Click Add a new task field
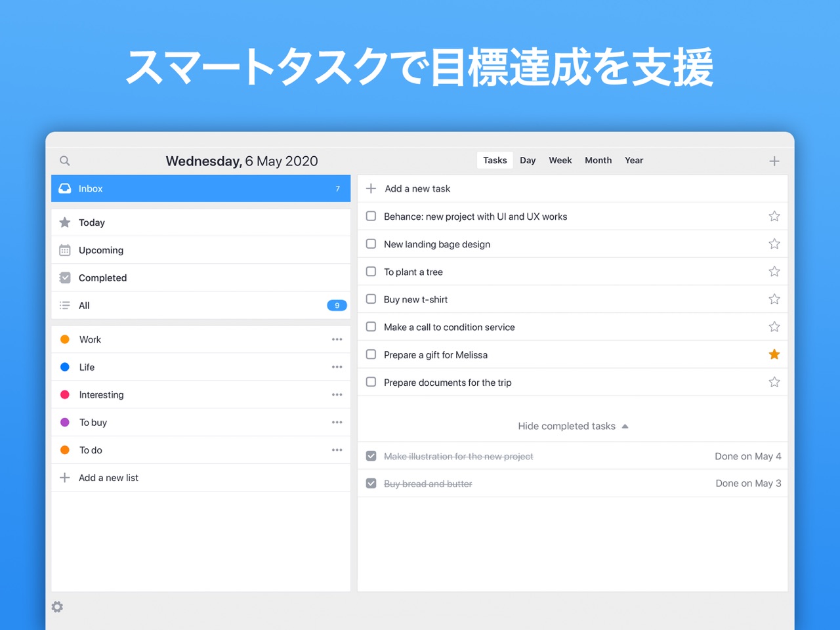 click(x=572, y=188)
